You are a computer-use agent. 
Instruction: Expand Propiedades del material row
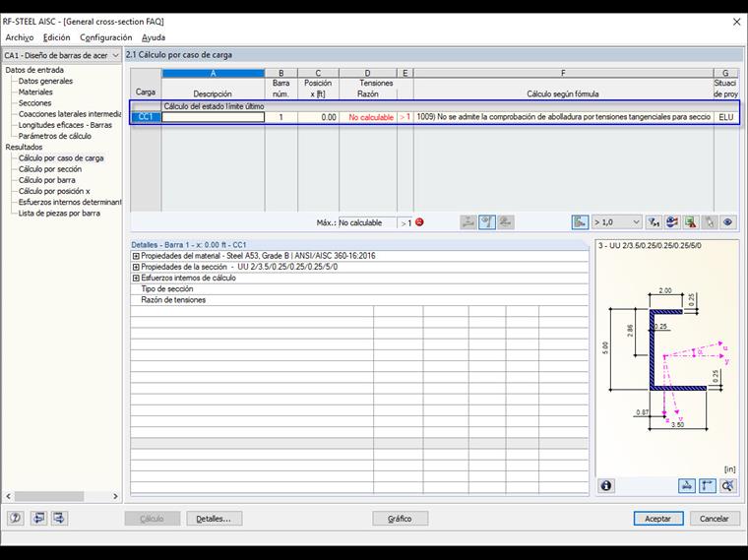point(136,256)
